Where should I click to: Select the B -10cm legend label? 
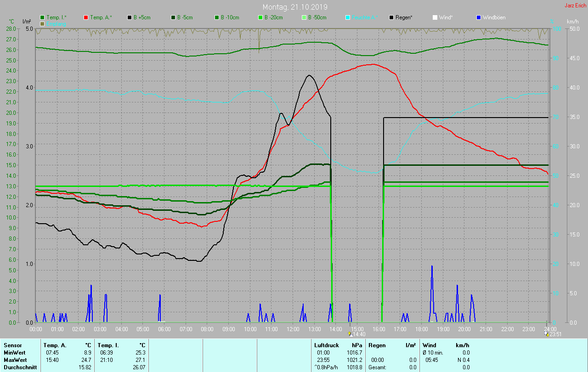(230, 17)
